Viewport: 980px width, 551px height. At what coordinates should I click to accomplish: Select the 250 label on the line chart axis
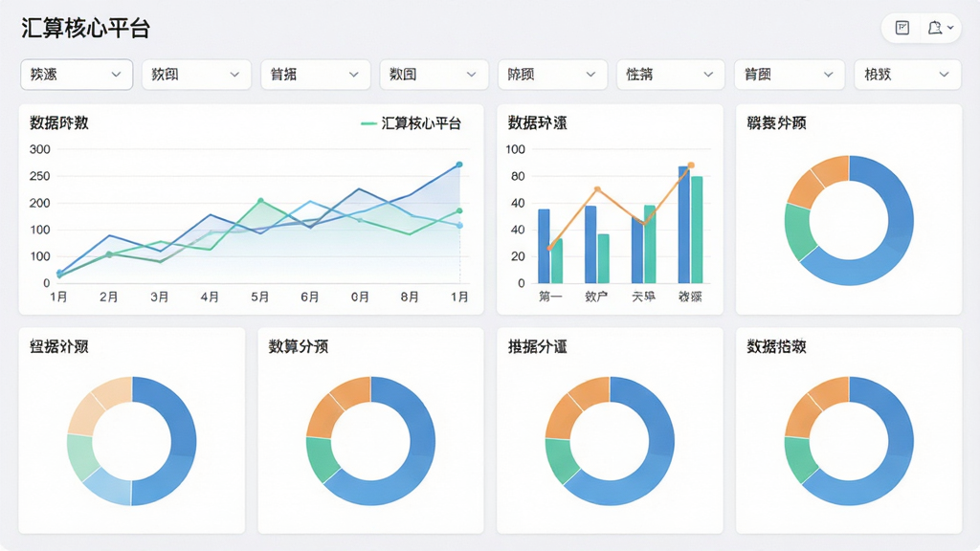(39, 176)
